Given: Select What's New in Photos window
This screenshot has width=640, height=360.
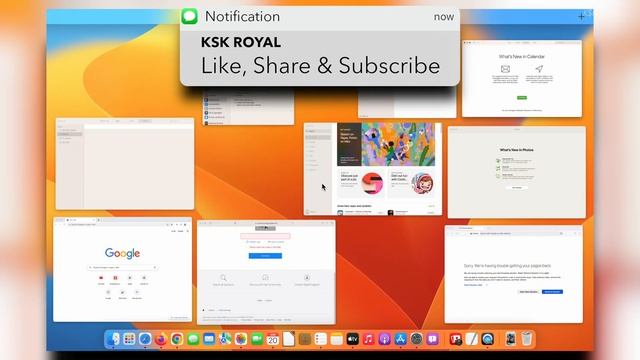Looking at the screenshot, I should pos(517,172).
